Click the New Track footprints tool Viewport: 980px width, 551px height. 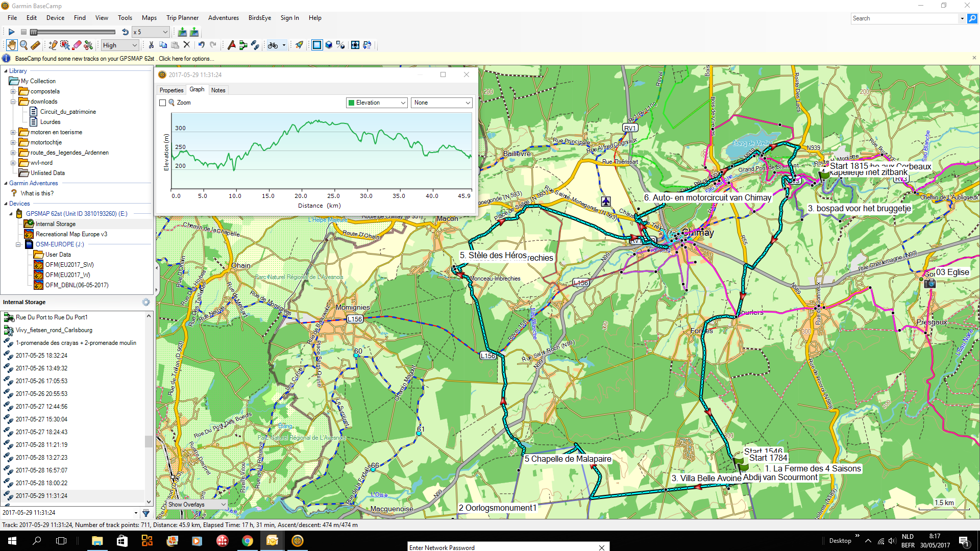[255, 45]
